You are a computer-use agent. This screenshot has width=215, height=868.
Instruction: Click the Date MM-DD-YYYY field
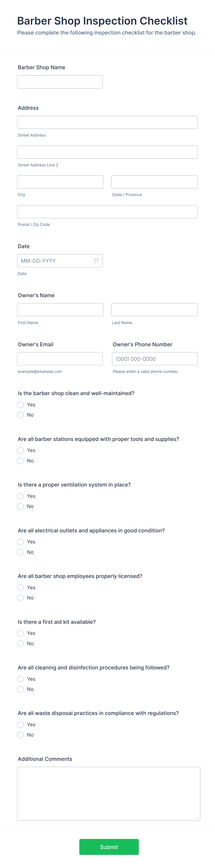click(x=54, y=260)
